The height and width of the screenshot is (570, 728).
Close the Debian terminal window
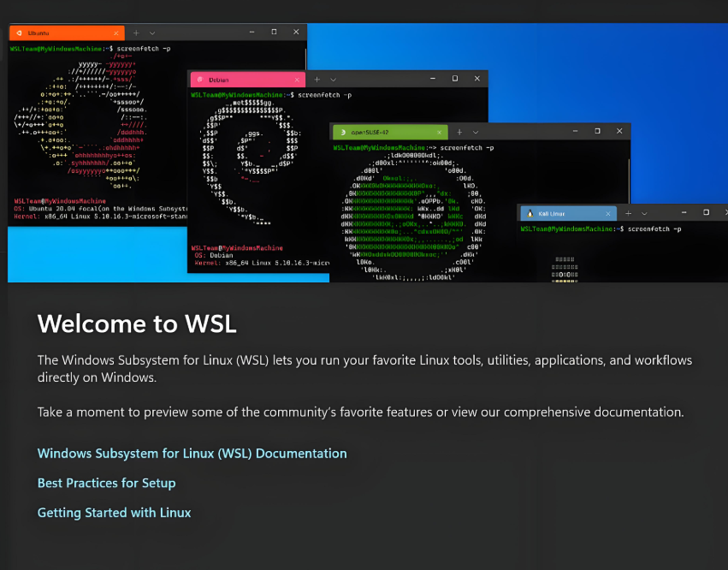[476, 79]
